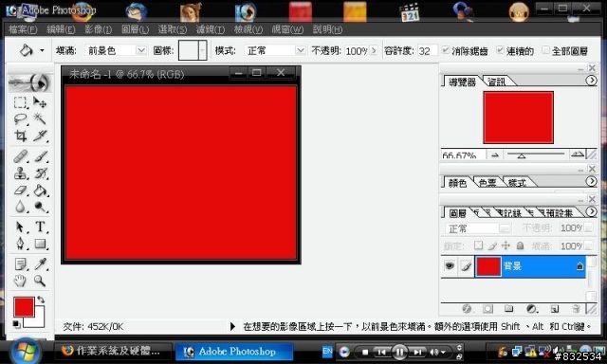Select the Slice tool

pos(40,136)
